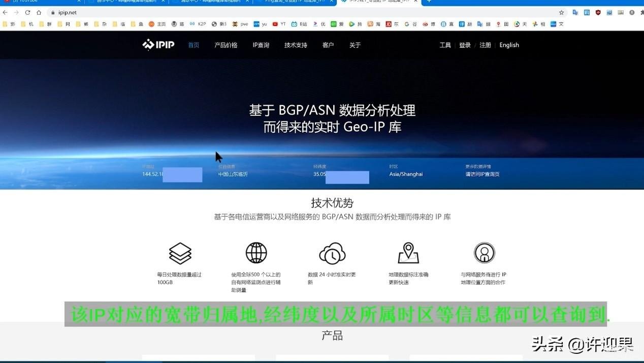This screenshot has height=363, width=644.
Task: Open new tab with plus button
Action: [429, 2]
